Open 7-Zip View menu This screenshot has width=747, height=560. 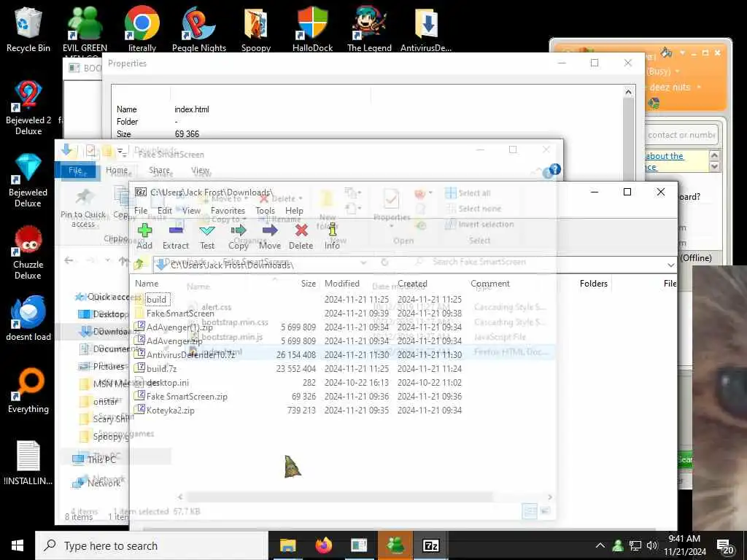point(192,211)
